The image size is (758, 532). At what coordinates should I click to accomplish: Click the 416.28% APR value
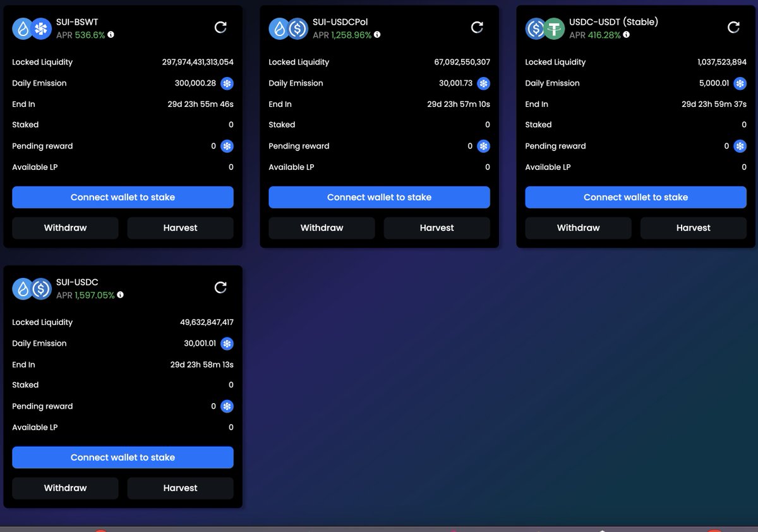coord(605,35)
